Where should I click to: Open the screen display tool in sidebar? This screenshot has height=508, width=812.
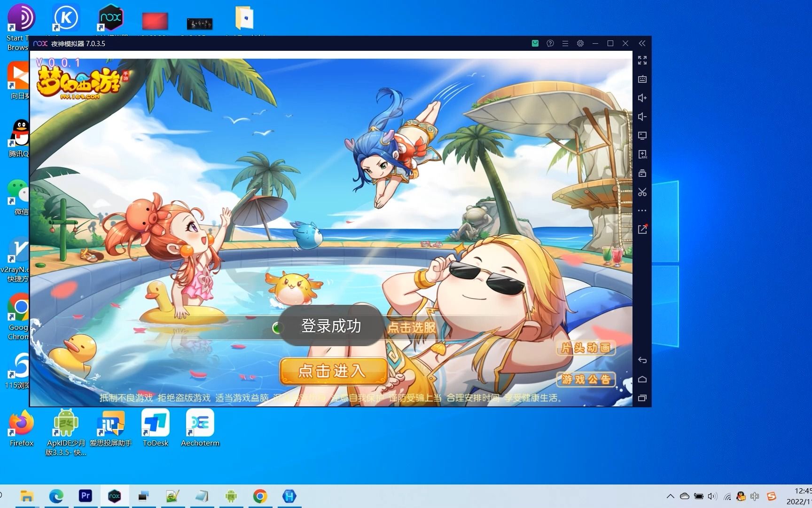coord(642,135)
